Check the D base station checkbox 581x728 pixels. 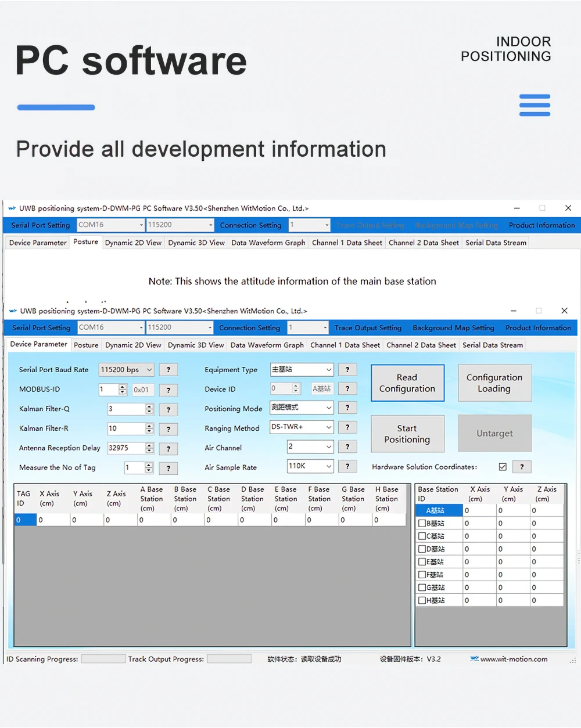pyautogui.click(x=422, y=549)
